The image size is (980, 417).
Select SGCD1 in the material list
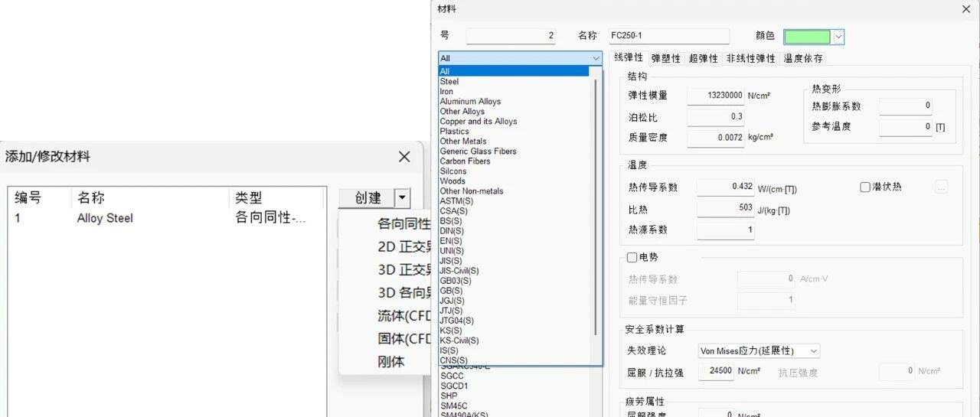pyautogui.click(x=454, y=386)
